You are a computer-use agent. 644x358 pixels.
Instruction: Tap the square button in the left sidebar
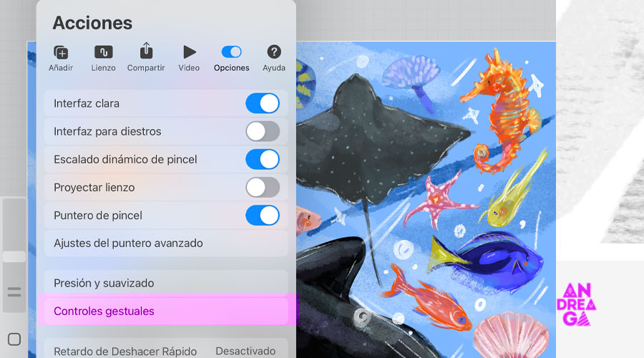coord(14,339)
